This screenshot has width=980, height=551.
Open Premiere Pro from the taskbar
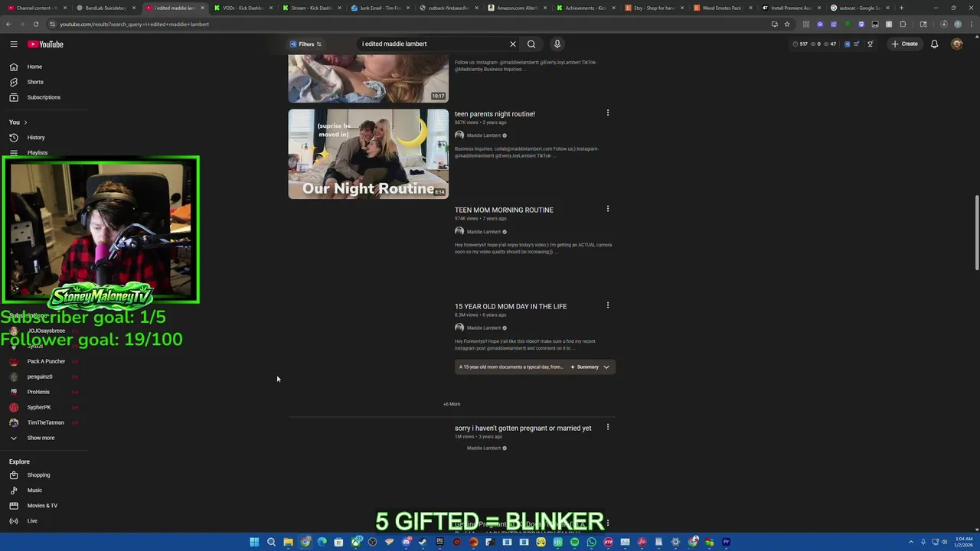(726, 543)
